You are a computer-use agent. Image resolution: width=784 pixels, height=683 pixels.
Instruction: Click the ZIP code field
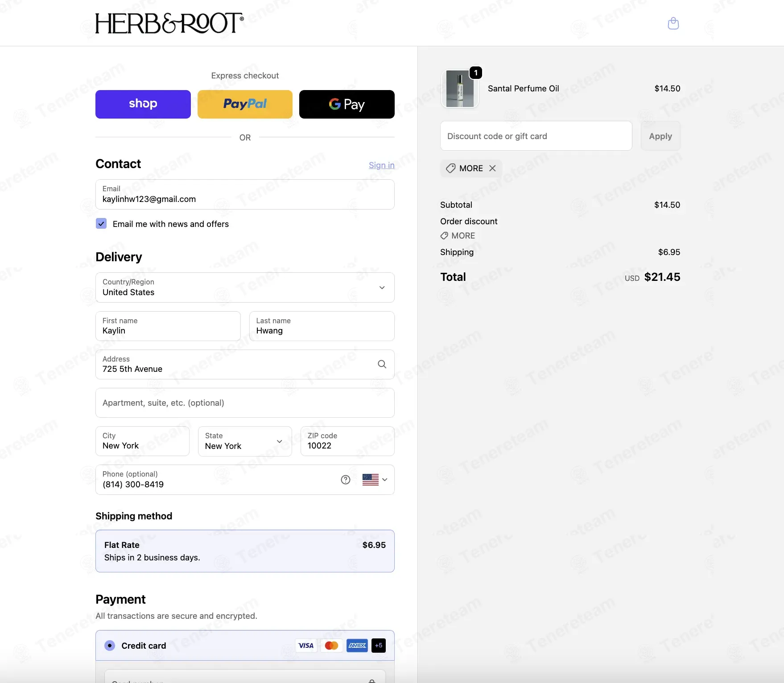[347, 441]
